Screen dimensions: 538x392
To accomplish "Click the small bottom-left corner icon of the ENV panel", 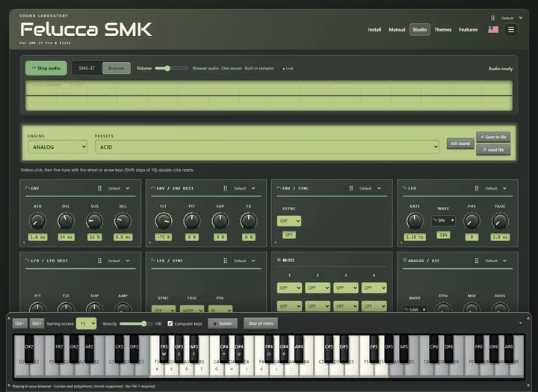I will pyautogui.click(x=24, y=243).
